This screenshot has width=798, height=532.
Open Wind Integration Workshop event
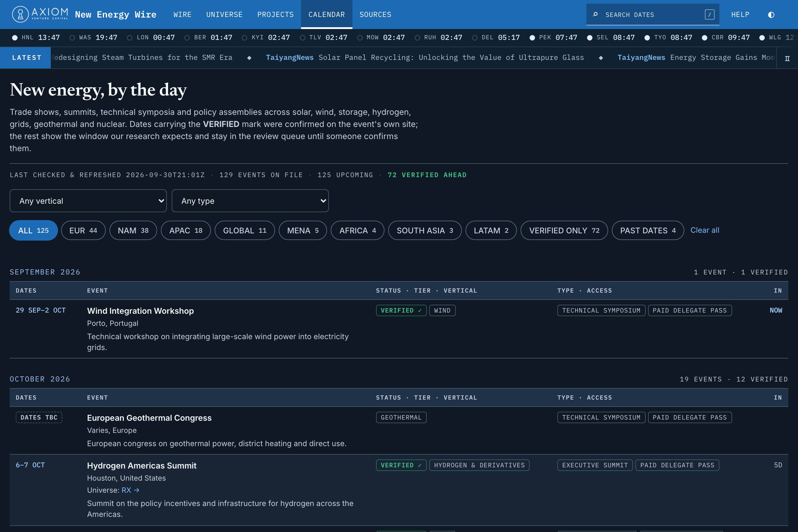(141, 311)
